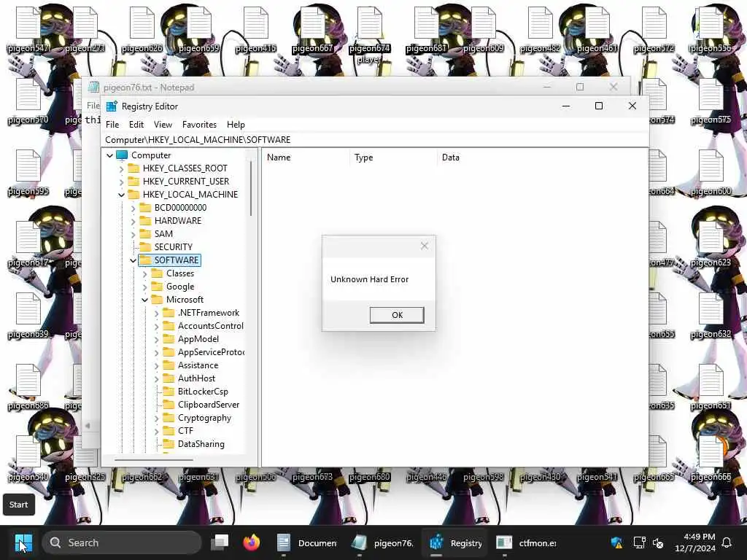This screenshot has height=560, width=747.
Task: Select the AuthHost key
Action: 196,378
